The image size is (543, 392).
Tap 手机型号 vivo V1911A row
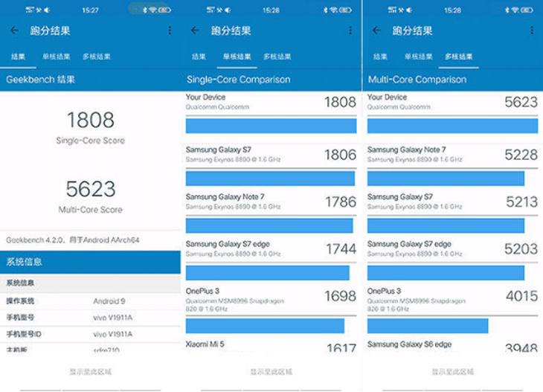(90, 318)
